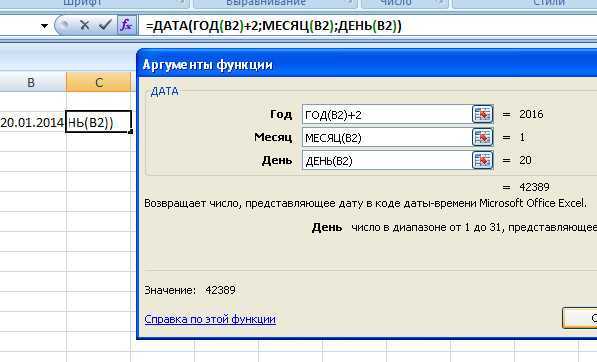This screenshot has height=362, width=597.
Task: Click the ДАТА group label
Action: click(164, 91)
